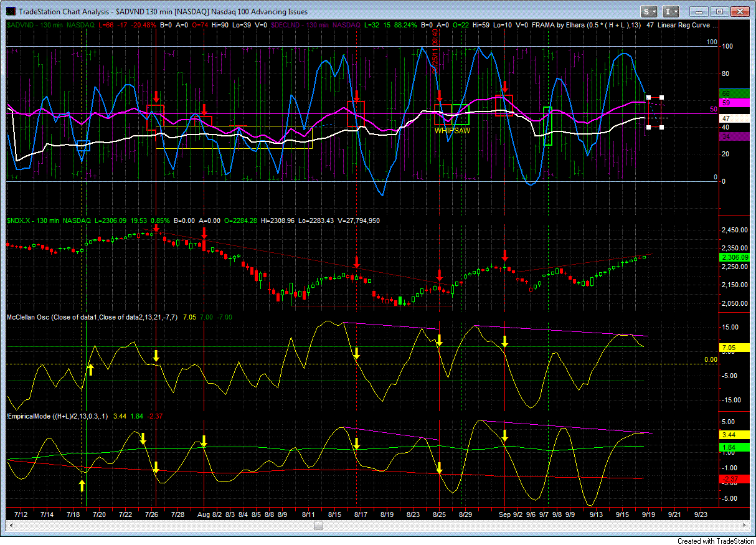Click the 8/29 date label
Image resolution: width=756 pixels, height=545 pixels.
click(x=465, y=515)
